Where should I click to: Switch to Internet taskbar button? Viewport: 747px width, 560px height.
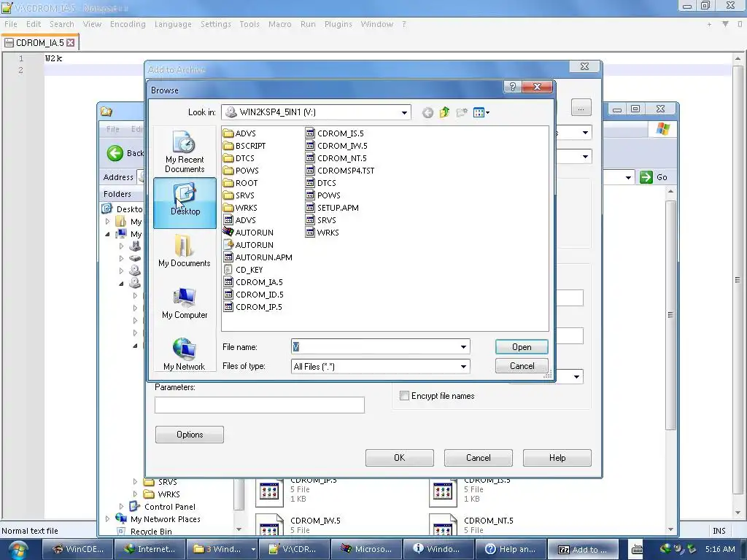click(x=150, y=549)
